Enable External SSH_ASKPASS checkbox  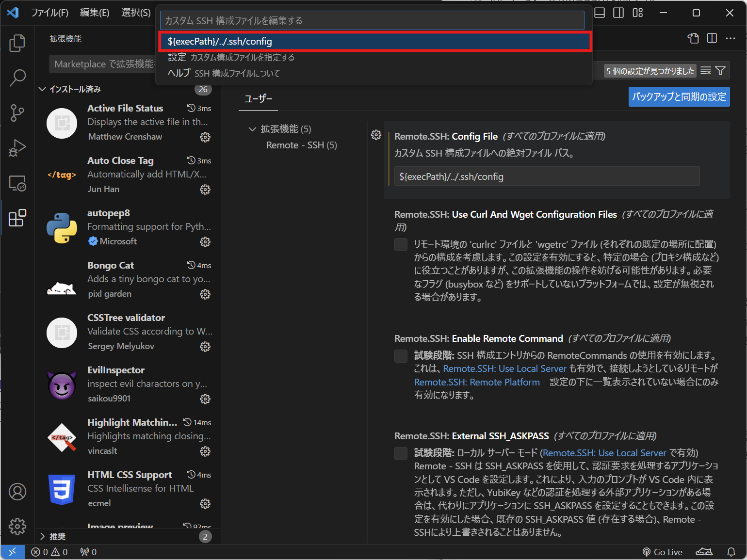coord(401,453)
